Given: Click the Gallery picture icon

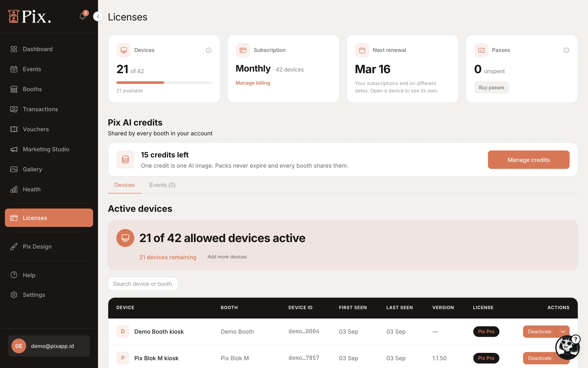Looking at the screenshot, I should point(14,169).
